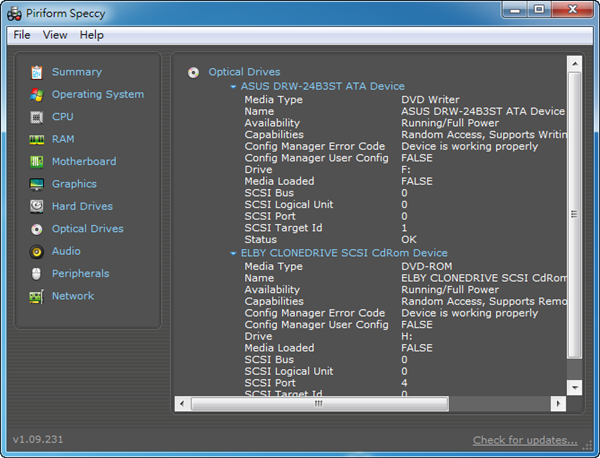Select the Audio speaker icon
600x458 pixels.
point(37,251)
